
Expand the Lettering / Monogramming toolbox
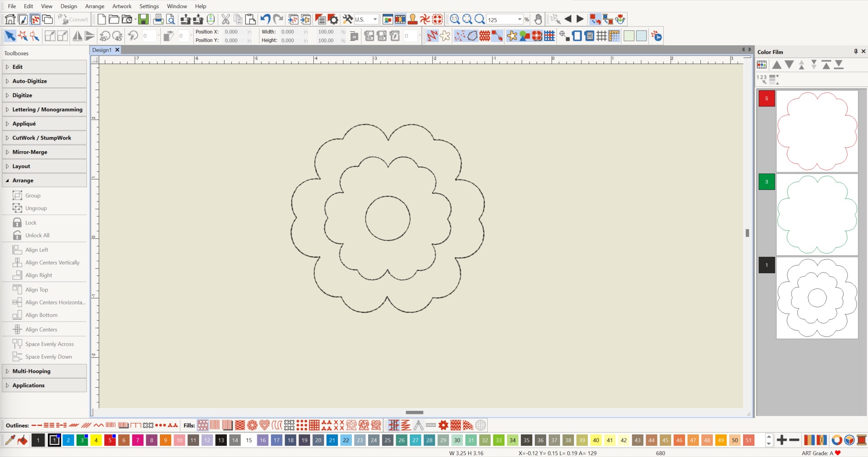click(x=44, y=110)
